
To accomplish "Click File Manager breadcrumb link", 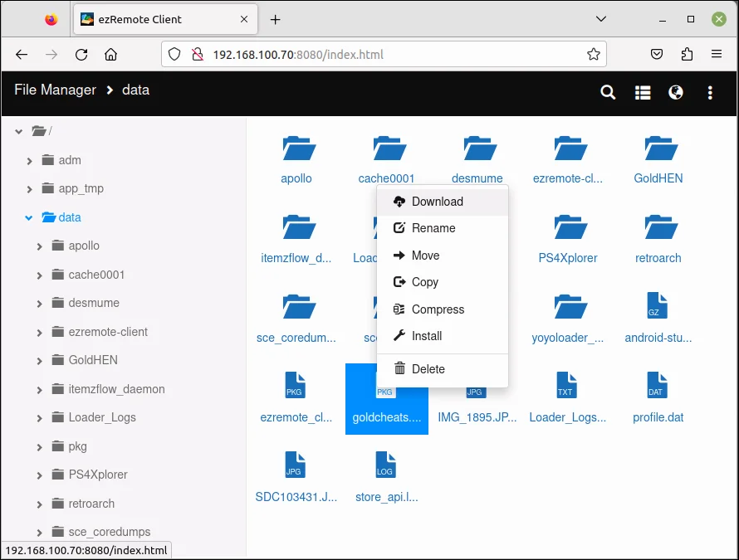I will tap(55, 90).
